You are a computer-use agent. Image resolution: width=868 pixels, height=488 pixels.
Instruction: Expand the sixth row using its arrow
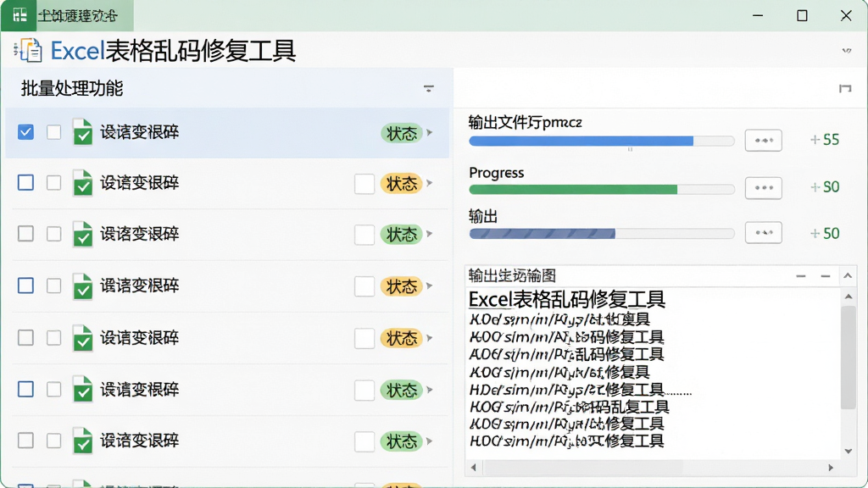(430, 390)
